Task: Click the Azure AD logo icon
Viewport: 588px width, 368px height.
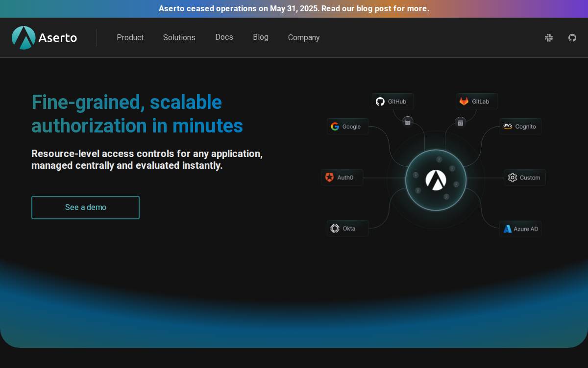Action: click(508, 229)
